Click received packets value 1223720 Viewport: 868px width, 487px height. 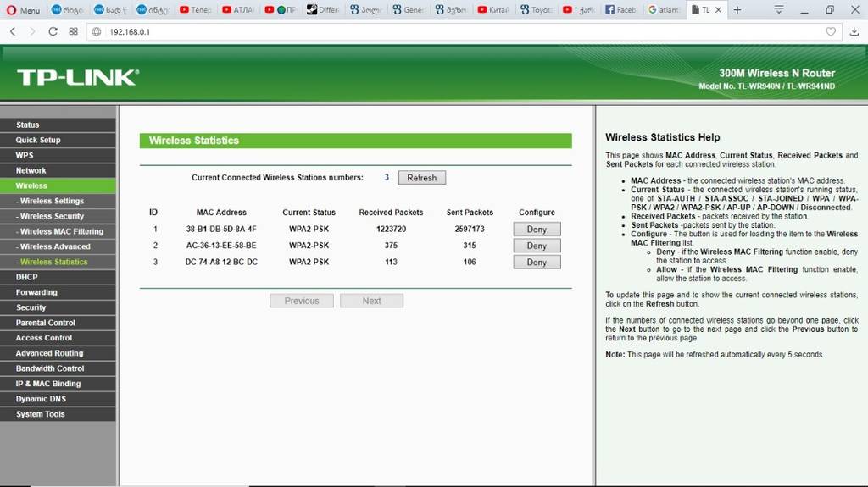[x=391, y=229]
